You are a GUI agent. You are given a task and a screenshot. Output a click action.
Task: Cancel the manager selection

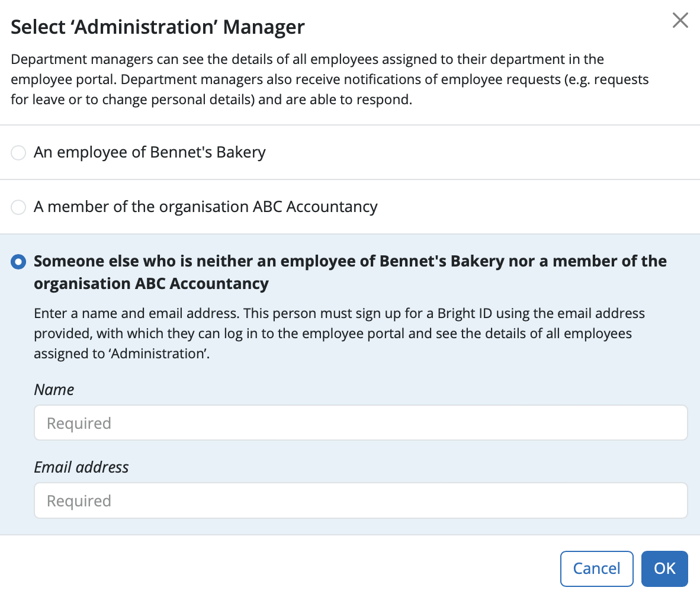(x=596, y=569)
